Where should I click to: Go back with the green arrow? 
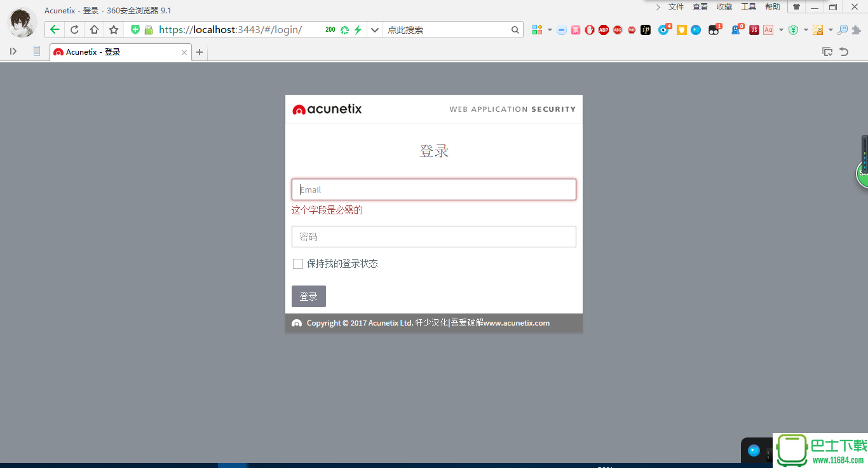click(55, 29)
